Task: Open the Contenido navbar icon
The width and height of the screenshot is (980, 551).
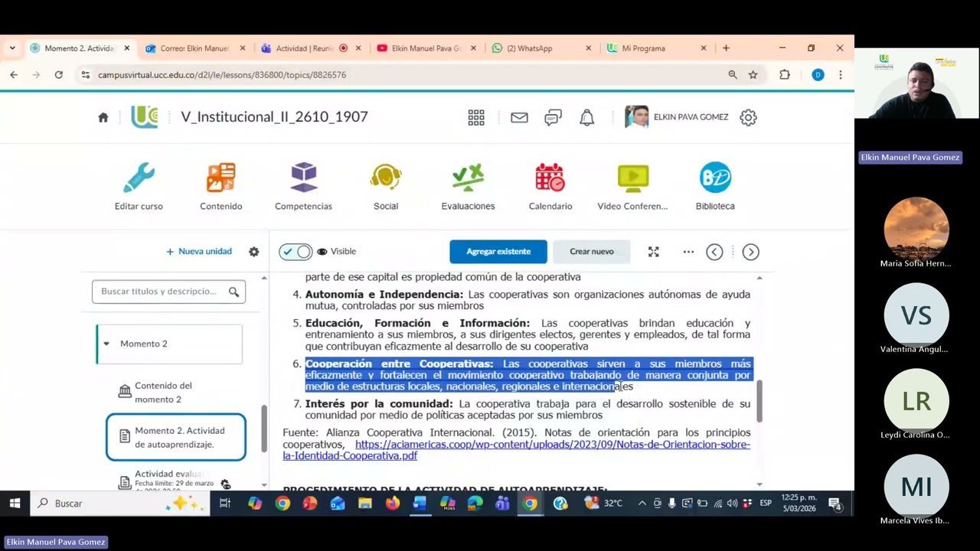Action: pyautogui.click(x=221, y=178)
